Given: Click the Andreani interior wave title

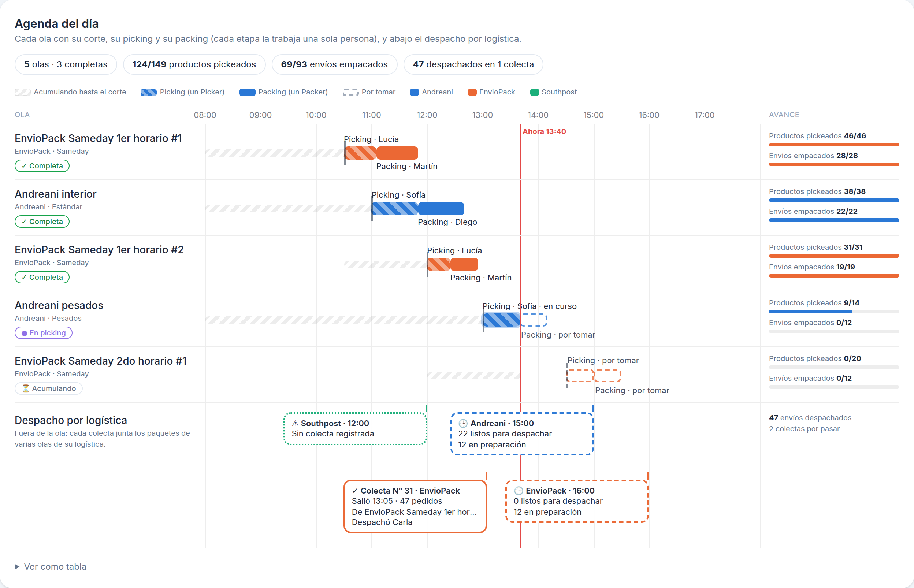Looking at the screenshot, I should pos(56,194).
